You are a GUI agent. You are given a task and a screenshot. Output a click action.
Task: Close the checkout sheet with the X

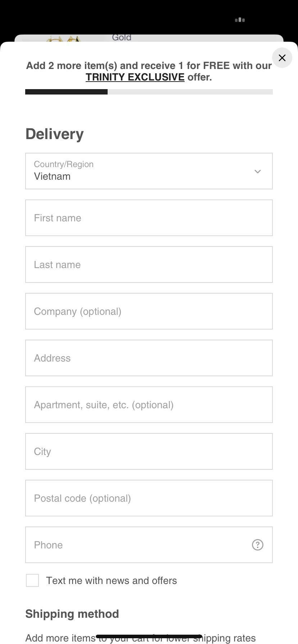point(282,58)
